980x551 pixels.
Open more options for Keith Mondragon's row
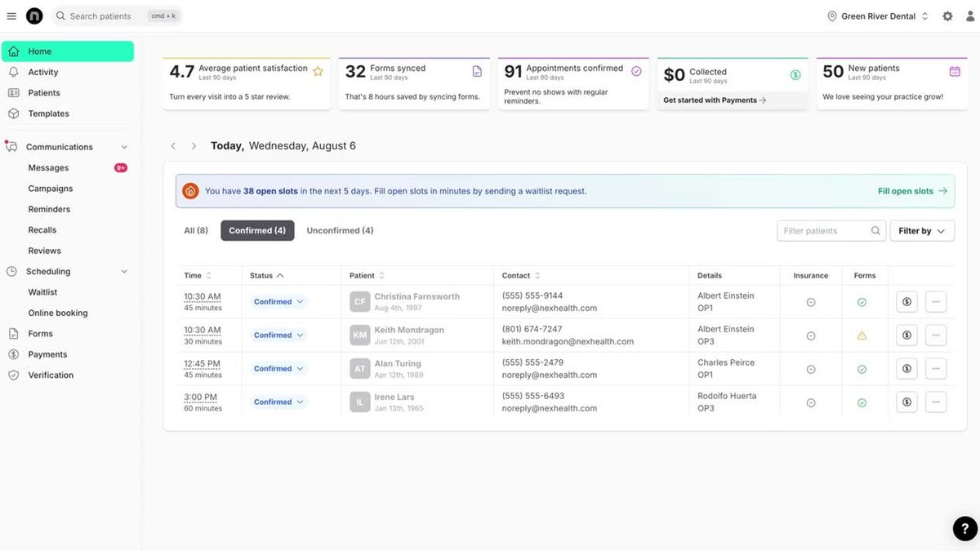pyautogui.click(x=936, y=335)
